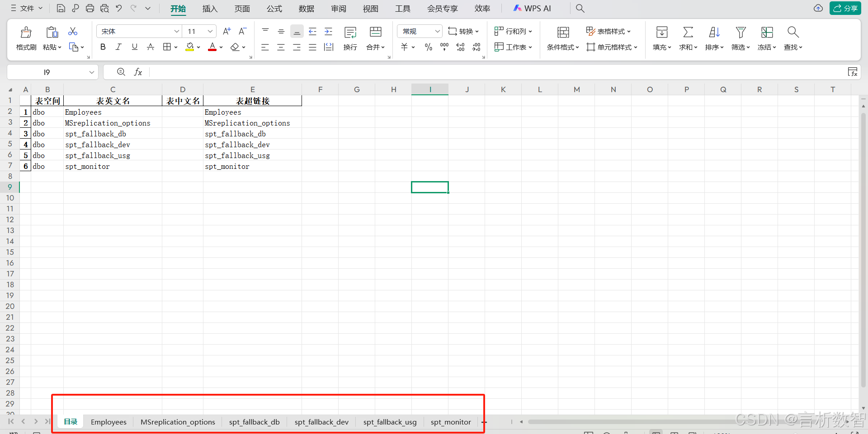The height and width of the screenshot is (434, 868).
Task: Click the Print icon in quick toolbar
Action: [90, 8]
